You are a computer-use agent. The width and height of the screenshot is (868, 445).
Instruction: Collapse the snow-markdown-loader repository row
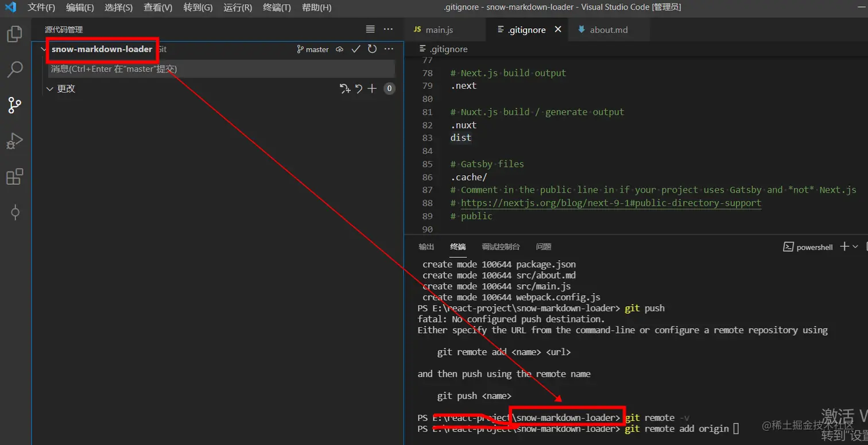tap(43, 49)
